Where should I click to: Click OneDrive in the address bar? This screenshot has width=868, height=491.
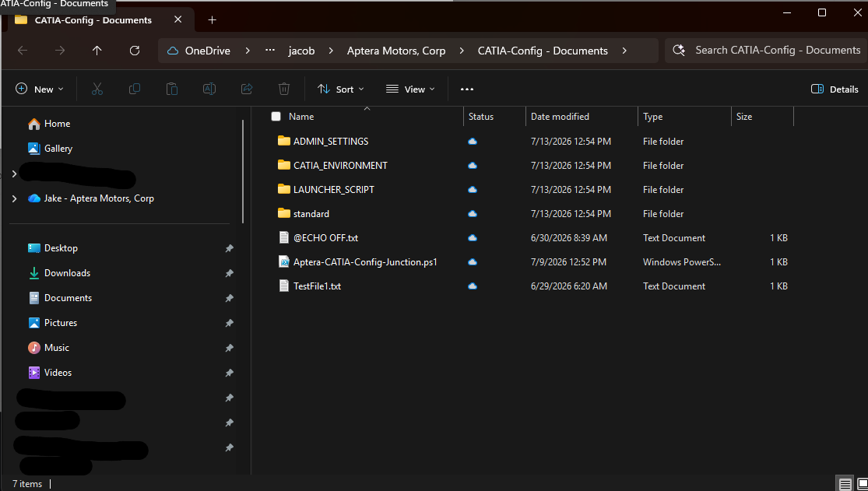pyautogui.click(x=208, y=51)
